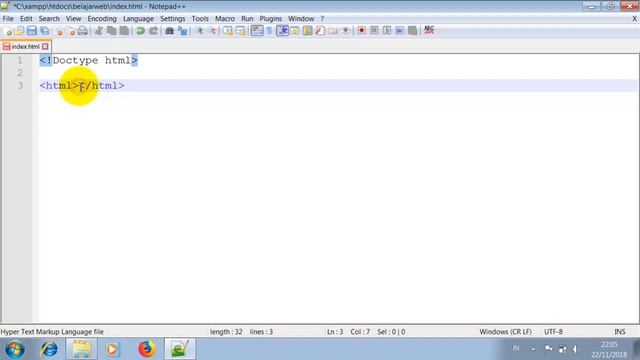Open the Edit menu
Image resolution: width=640 pixels, height=360 pixels.
26,19
